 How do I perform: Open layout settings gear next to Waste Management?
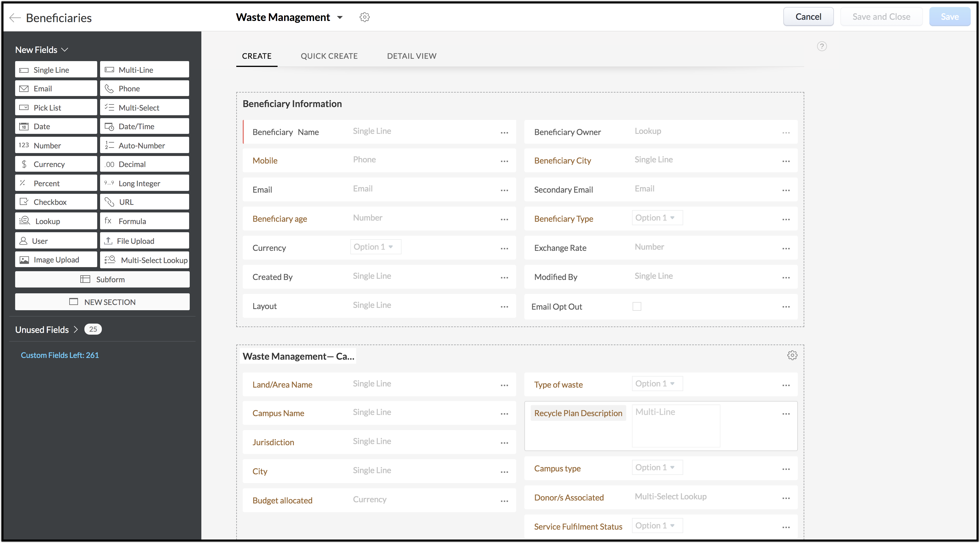click(365, 17)
